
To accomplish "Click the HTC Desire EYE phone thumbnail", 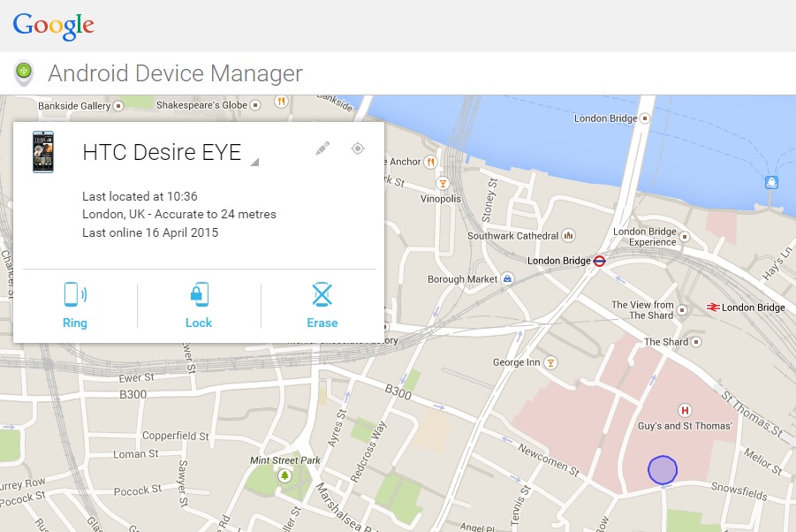I will (43, 152).
